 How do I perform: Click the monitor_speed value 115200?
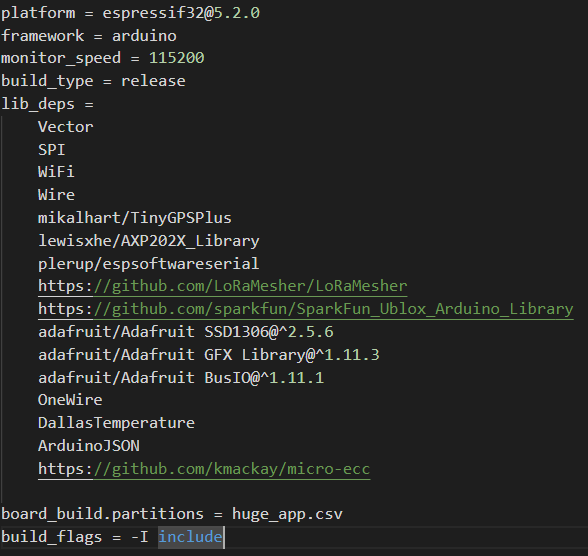[176, 58]
